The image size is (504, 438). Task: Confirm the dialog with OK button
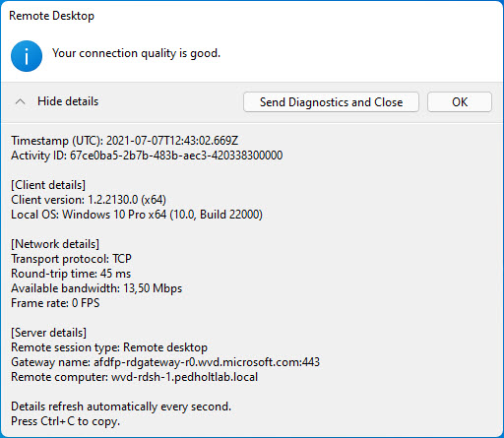click(x=460, y=102)
